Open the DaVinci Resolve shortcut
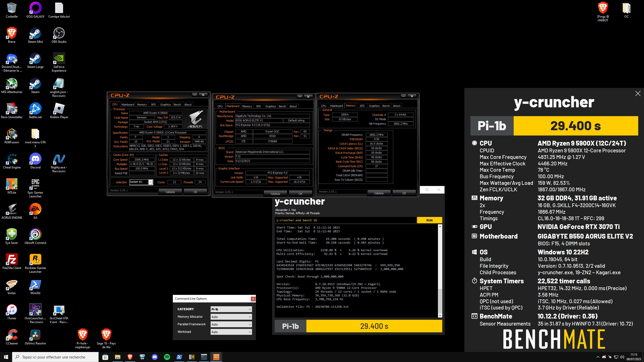Image resolution: width=644 pixels, height=362 pixels. [x=35, y=337]
